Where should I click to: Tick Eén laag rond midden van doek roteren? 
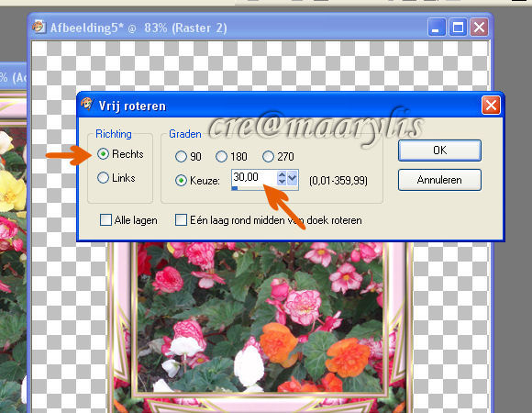(181, 220)
